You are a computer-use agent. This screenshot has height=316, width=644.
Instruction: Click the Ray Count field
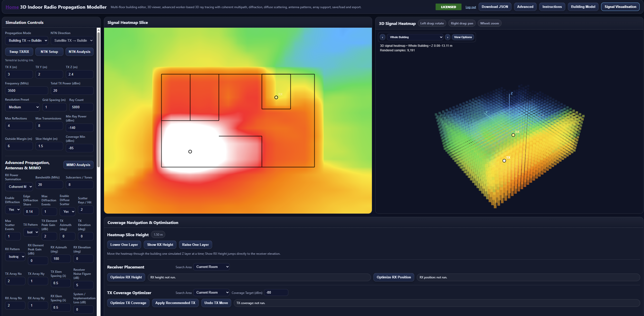81,107
